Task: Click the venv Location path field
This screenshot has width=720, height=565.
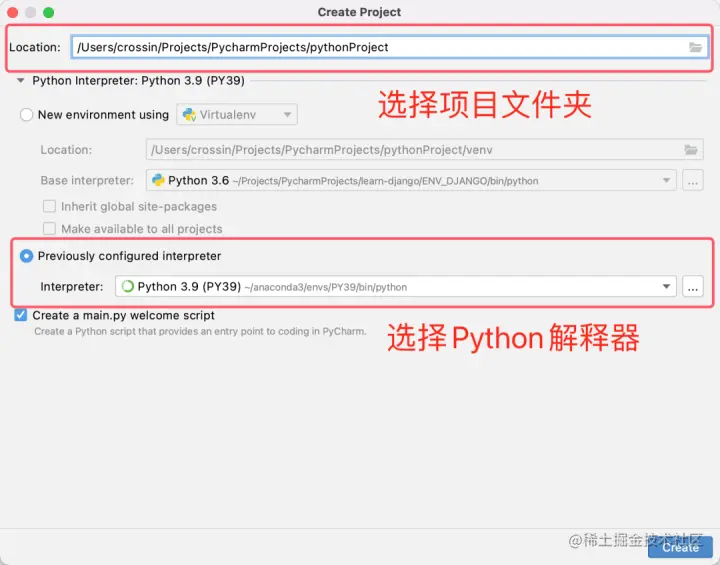Action: point(424,150)
